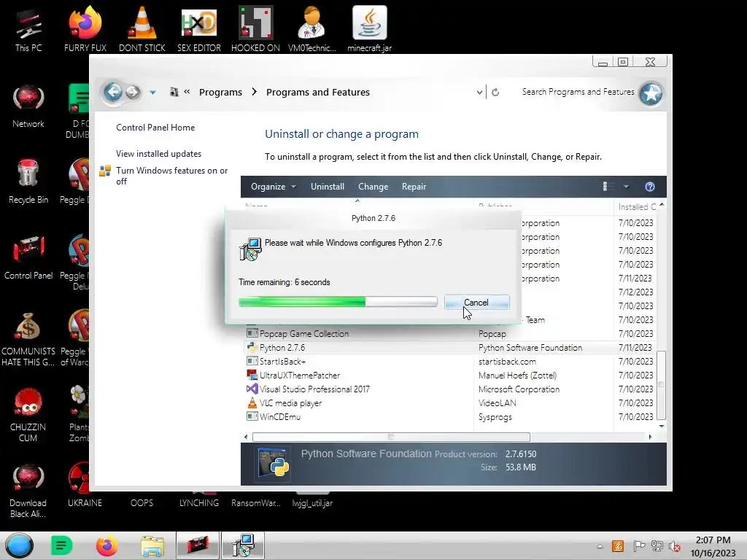Click the forward navigation arrow
Screen dimensions: 747x560
[133, 92]
